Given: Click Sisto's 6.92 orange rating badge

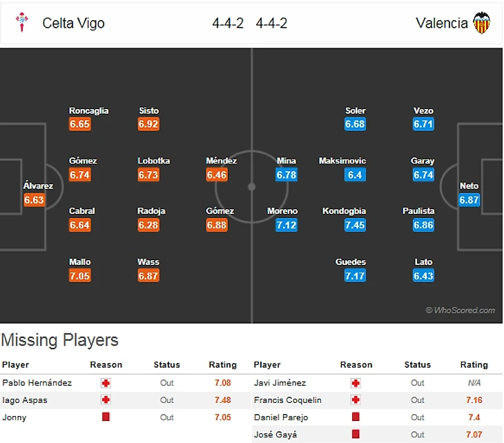Looking at the screenshot, I should pos(148,124).
